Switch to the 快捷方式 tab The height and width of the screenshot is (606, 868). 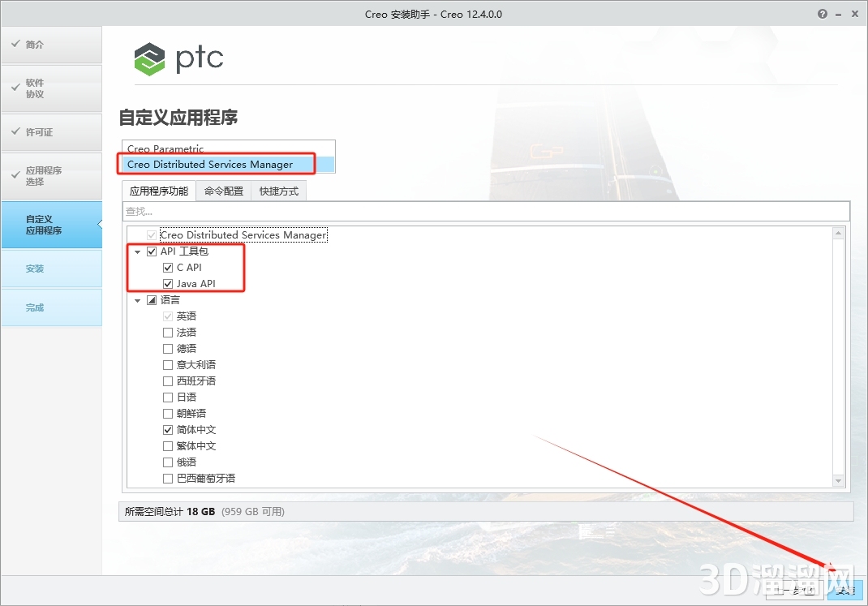pos(279,191)
